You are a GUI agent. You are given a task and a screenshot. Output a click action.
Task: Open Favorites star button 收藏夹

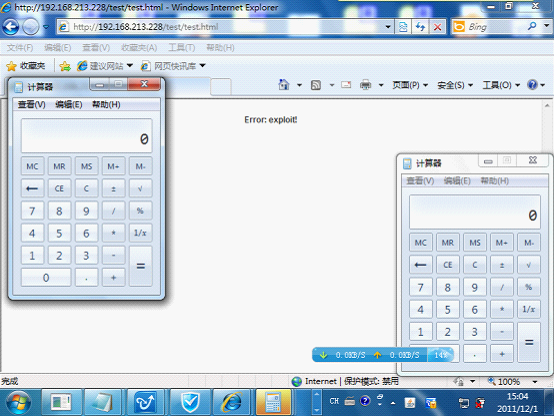tap(26, 66)
